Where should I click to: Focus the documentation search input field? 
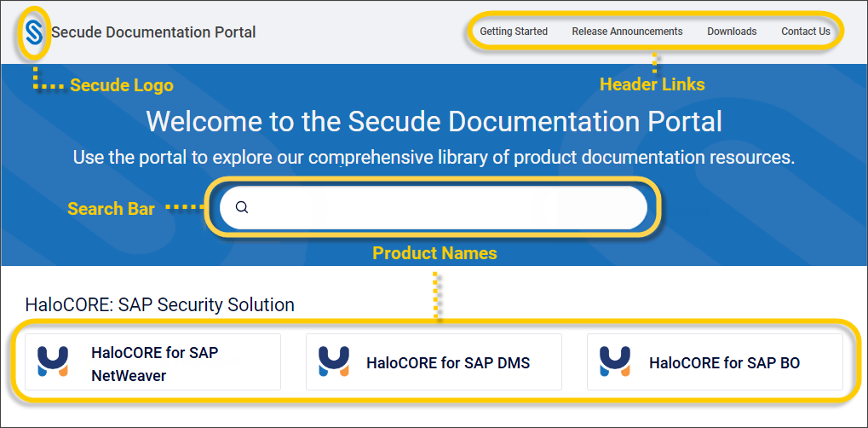coord(434,207)
